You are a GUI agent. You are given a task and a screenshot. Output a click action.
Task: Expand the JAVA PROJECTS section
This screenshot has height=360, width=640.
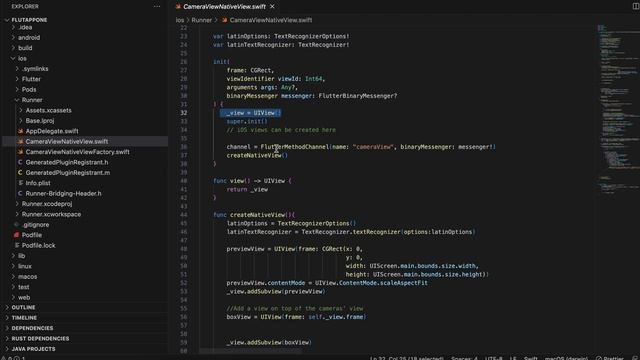[33, 349]
